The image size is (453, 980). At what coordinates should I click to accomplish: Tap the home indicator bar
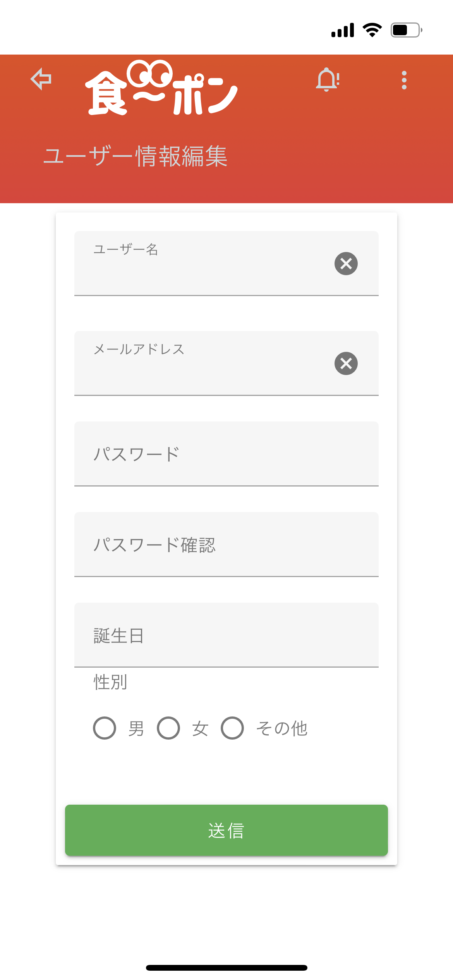click(226, 968)
